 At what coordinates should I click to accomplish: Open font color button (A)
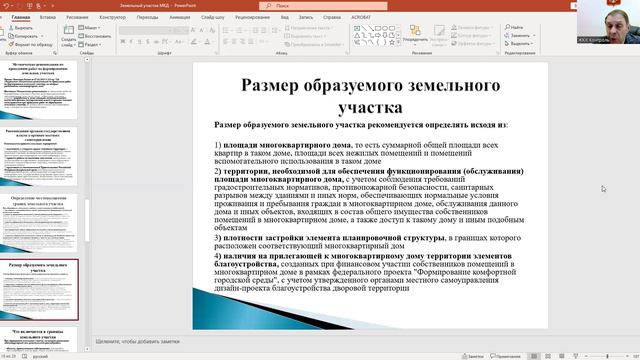pyautogui.click(x=207, y=42)
